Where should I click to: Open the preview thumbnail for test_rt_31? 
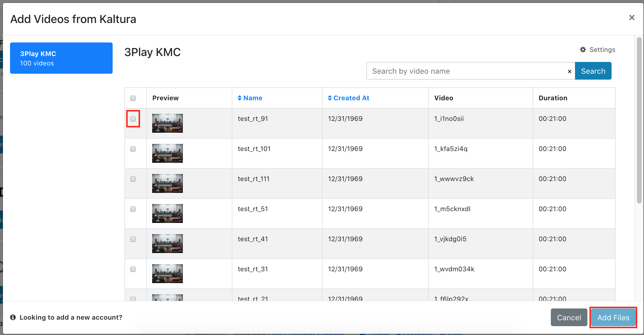167,274
